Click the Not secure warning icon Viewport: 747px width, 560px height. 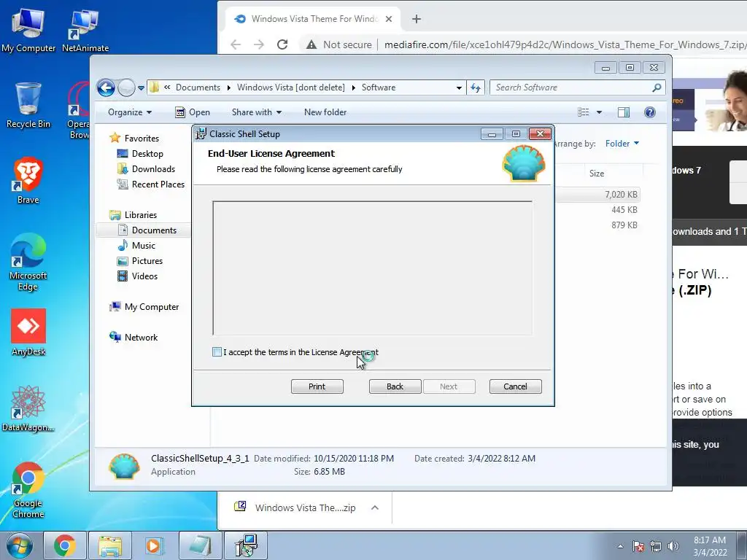(x=311, y=44)
